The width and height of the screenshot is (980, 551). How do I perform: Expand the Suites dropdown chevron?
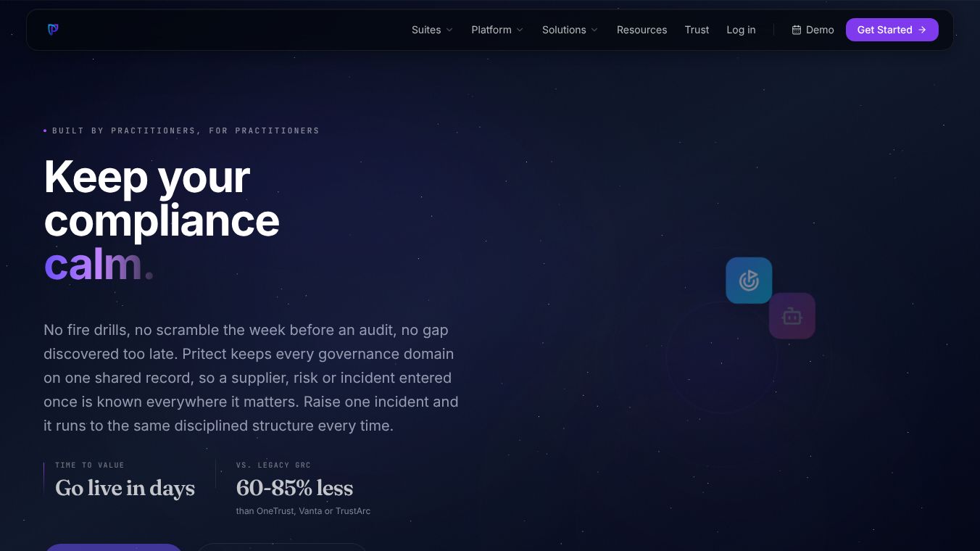449,30
